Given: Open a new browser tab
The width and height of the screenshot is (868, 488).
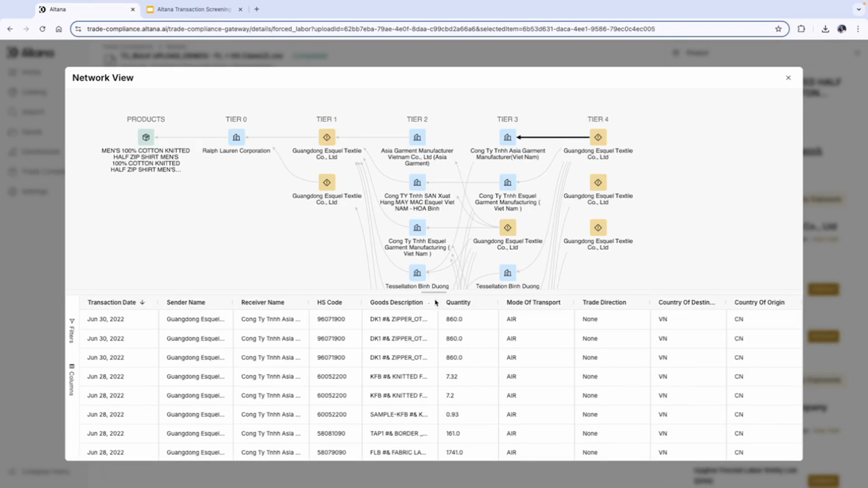Looking at the screenshot, I should (x=257, y=9).
